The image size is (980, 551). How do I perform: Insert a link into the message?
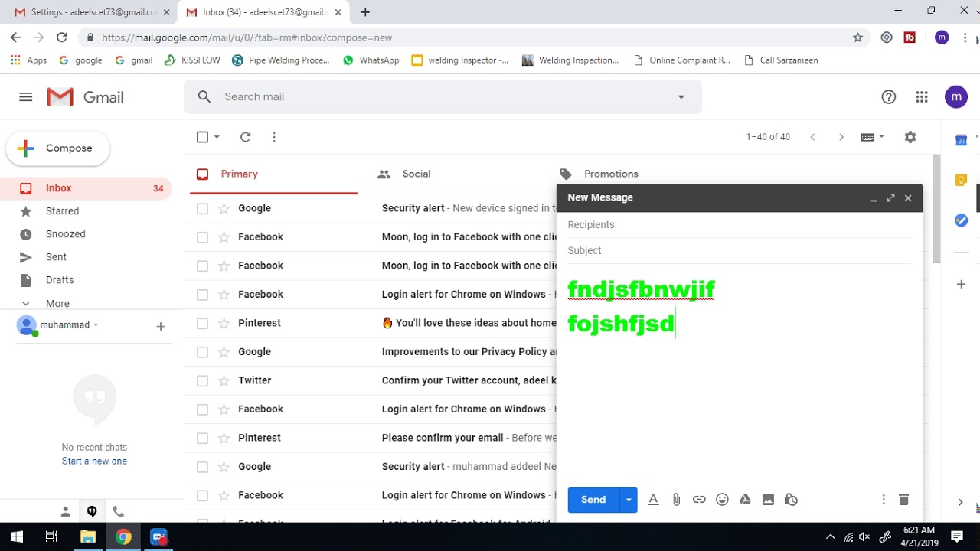coord(699,500)
